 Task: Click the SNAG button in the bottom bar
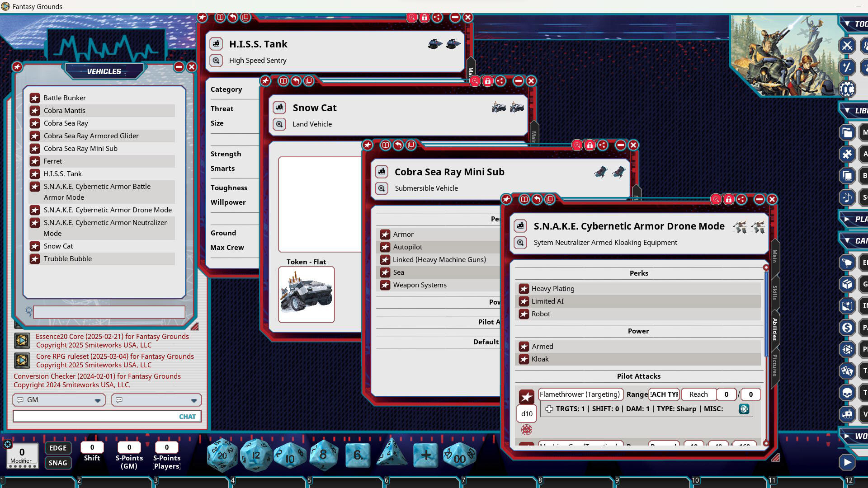point(58,463)
